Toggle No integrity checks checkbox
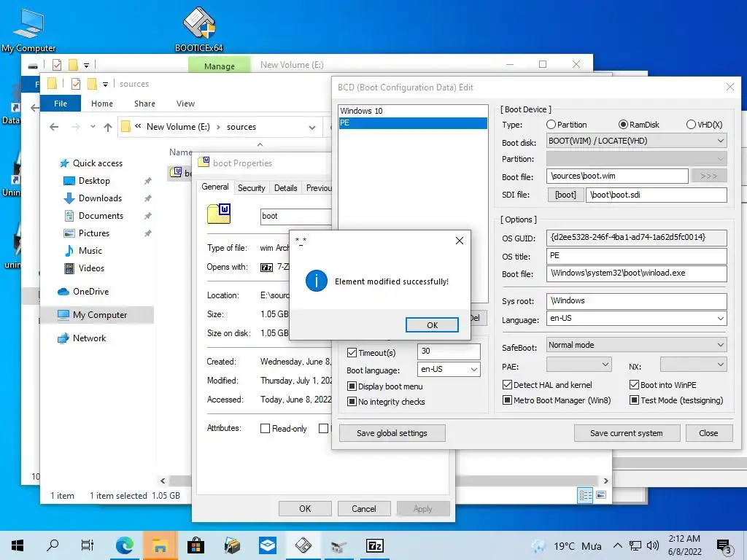This screenshot has width=747, height=560. pyautogui.click(x=352, y=402)
